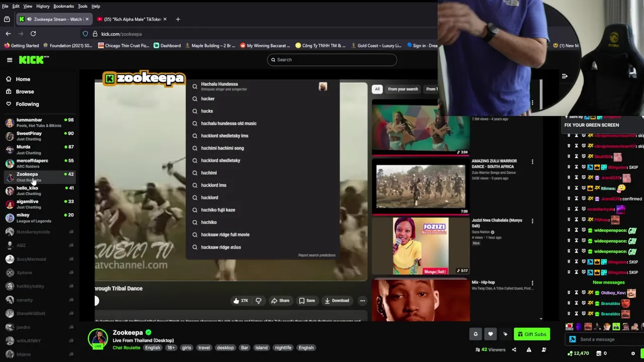Screen dimensions: 644x362
Task: Mute audio on Zookeepa Stream tab
Action: pyautogui.click(x=29, y=19)
